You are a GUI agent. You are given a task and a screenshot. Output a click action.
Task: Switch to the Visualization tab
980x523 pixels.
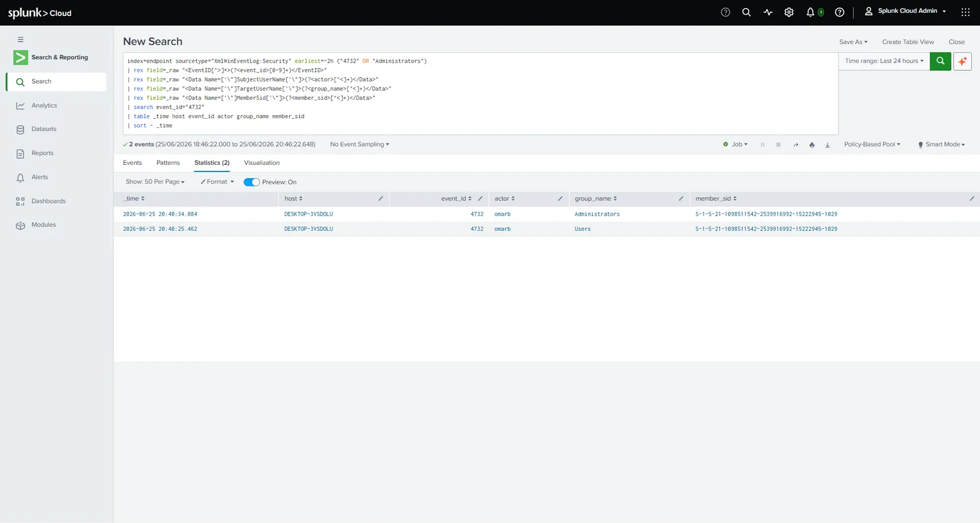pos(262,163)
